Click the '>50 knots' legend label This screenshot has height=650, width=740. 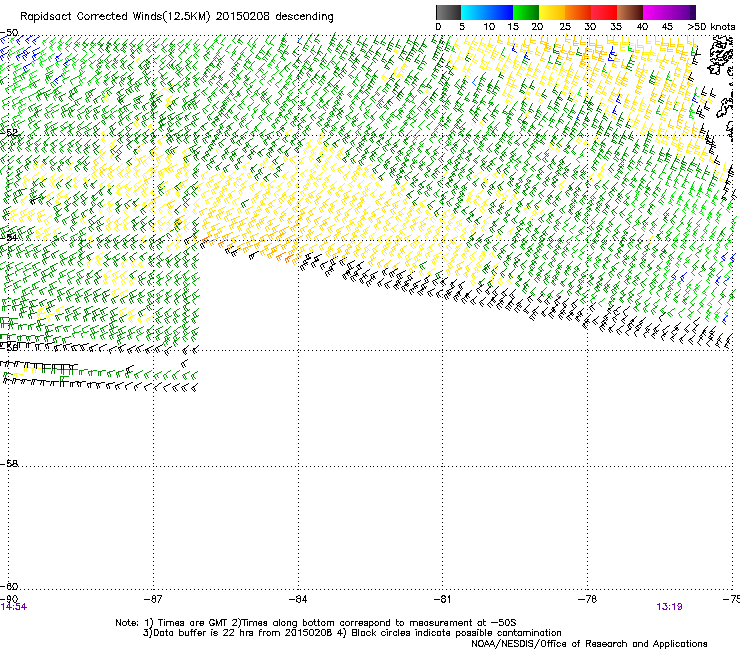coord(711,27)
